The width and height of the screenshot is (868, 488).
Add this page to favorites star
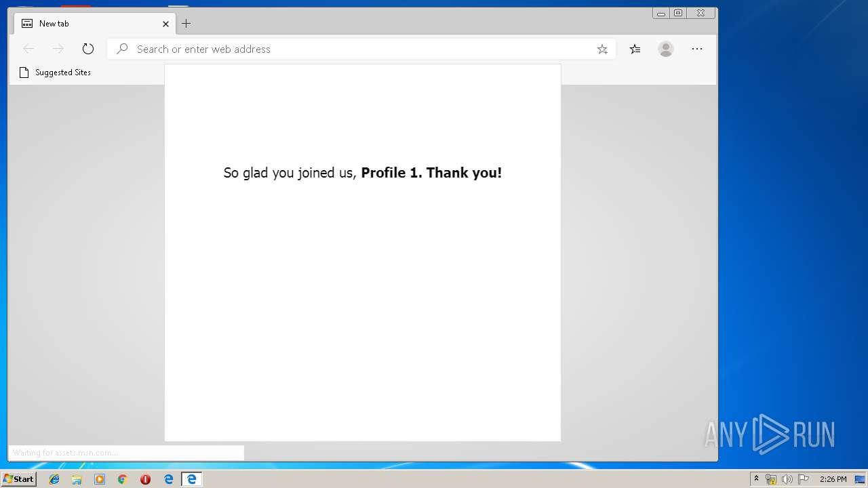602,49
